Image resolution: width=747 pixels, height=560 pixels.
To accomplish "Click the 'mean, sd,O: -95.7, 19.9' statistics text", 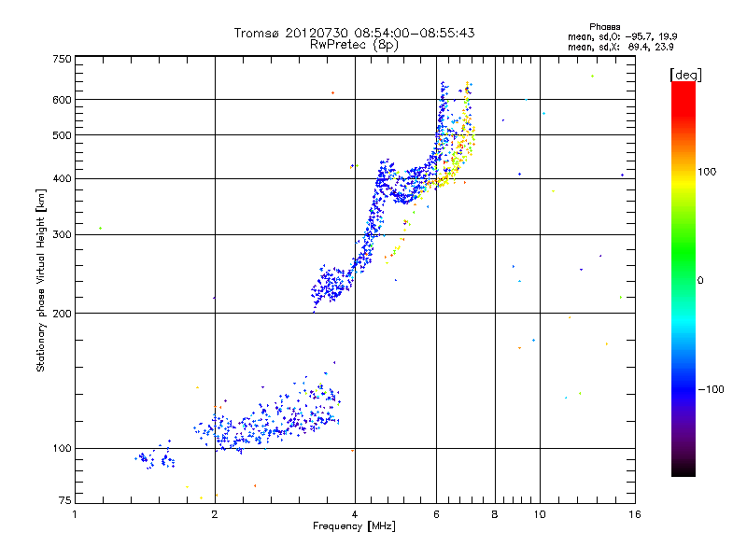I will pyautogui.click(x=622, y=36).
